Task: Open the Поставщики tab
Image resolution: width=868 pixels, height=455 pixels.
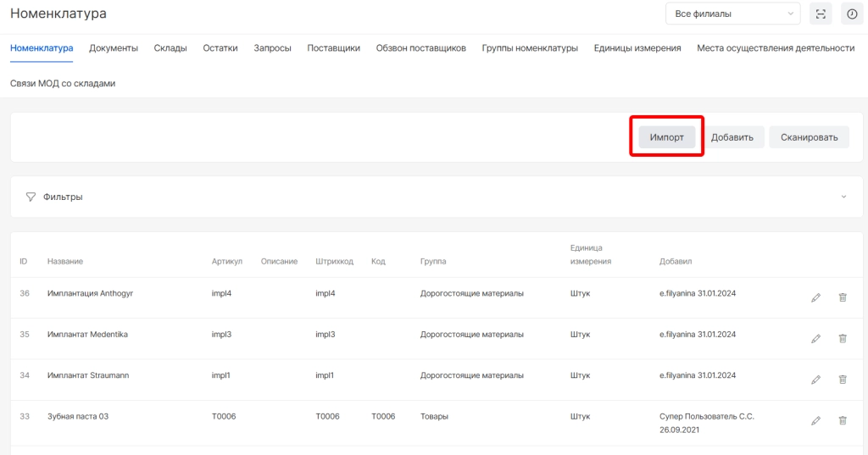Action: [x=333, y=48]
